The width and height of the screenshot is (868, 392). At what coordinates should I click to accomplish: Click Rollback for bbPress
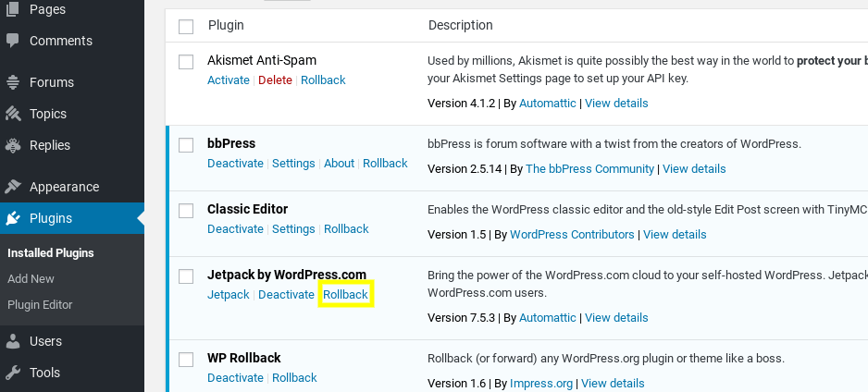pos(385,164)
